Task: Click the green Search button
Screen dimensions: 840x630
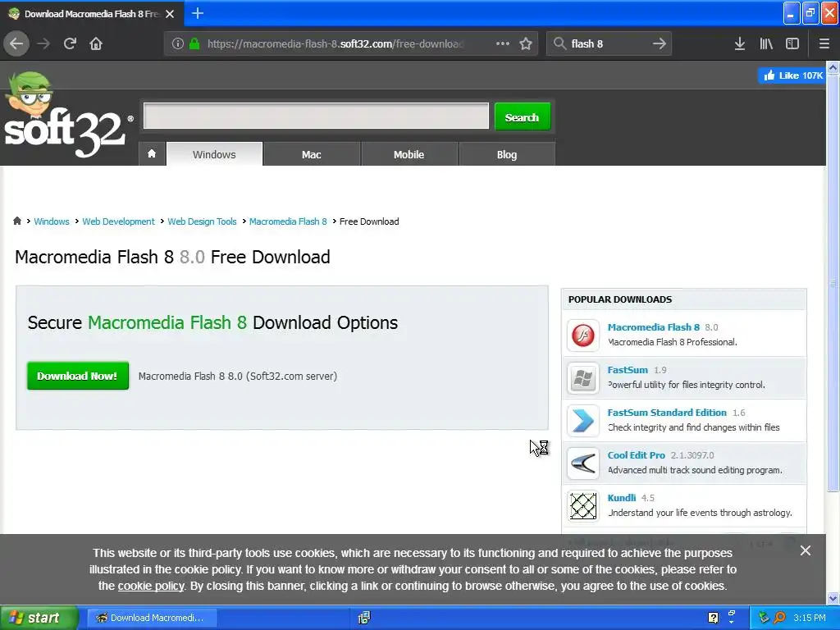Action: tap(523, 116)
